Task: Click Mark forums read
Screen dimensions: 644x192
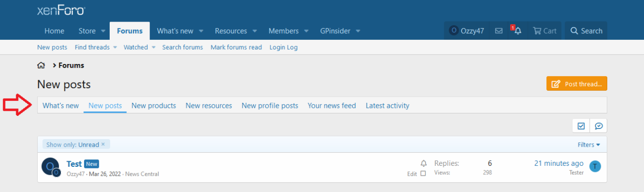Action: tap(236, 47)
